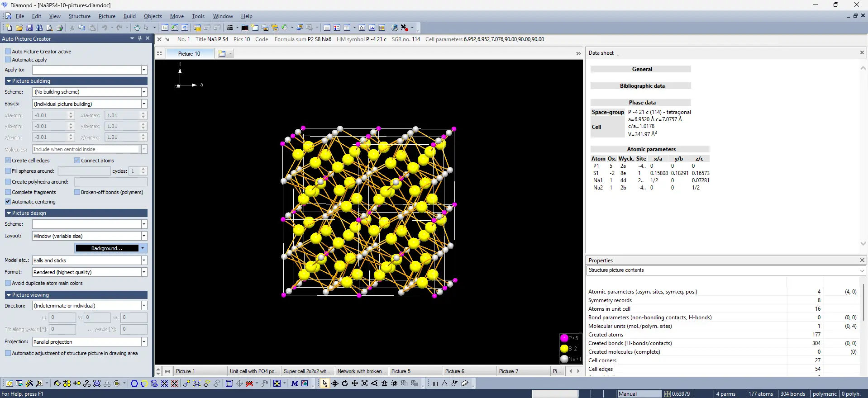Open the Layout dropdown showing Window (variable size)

click(144, 236)
